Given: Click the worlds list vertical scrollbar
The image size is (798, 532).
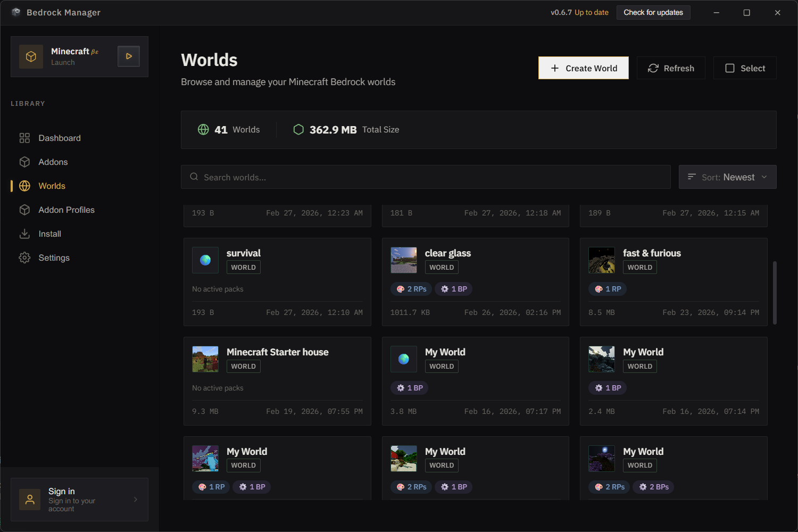Looking at the screenshot, I should [x=775, y=293].
